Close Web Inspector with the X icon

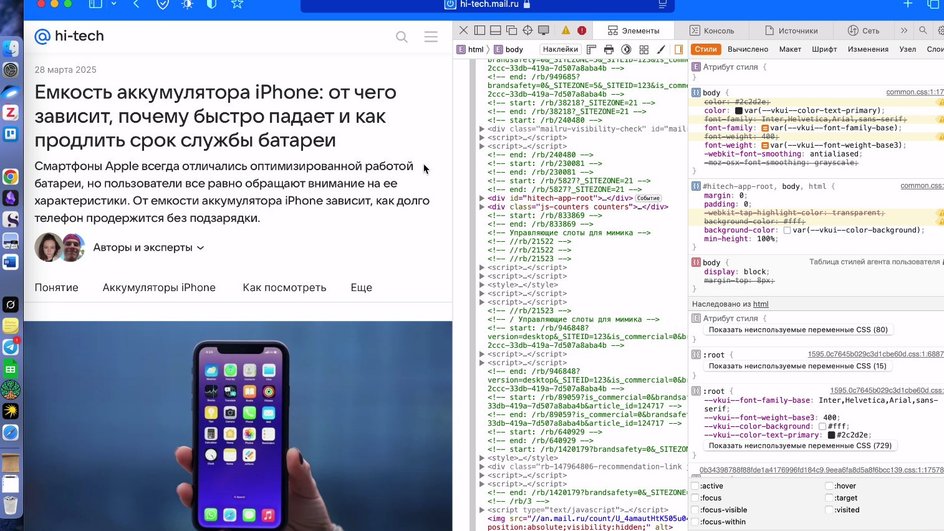click(463, 30)
